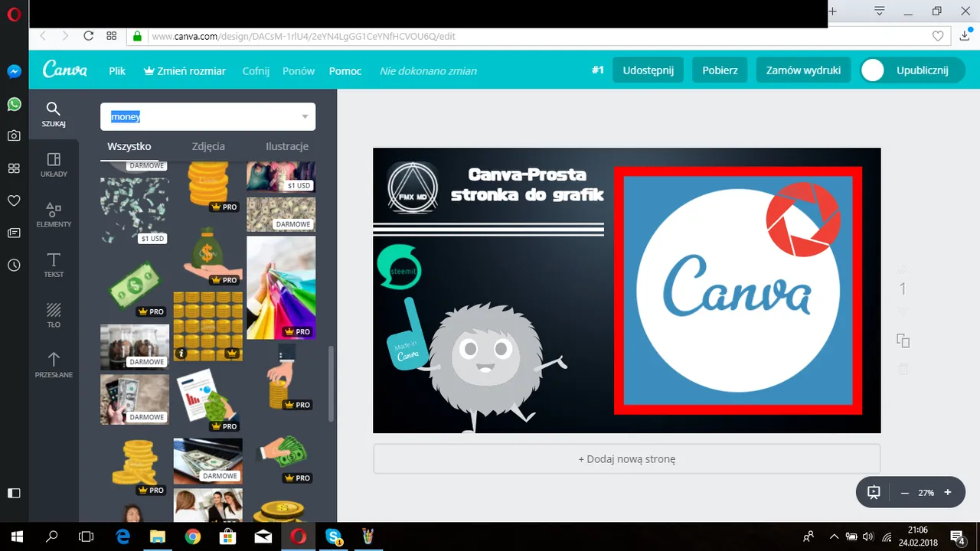Bookmark this page with heart icon
The height and width of the screenshot is (551, 980).
[938, 36]
